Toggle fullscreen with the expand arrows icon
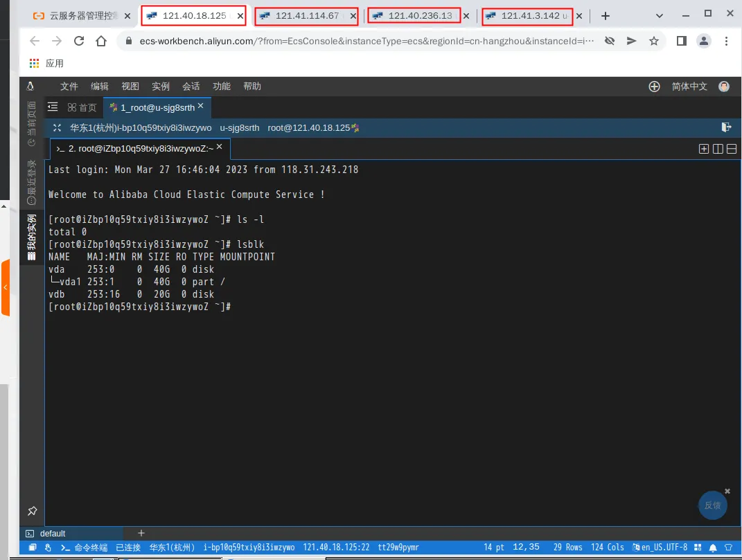The image size is (742, 560). [x=58, y=127]
